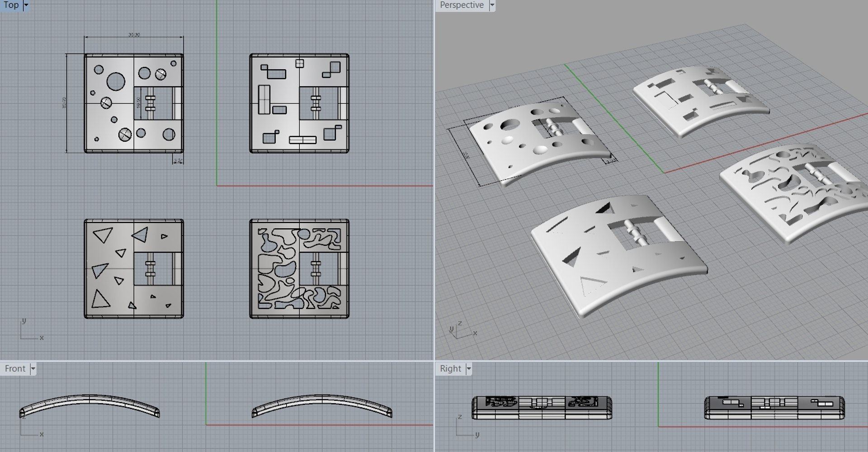Click the 30.00 horizontal dimension text

[x=134, y=35]
